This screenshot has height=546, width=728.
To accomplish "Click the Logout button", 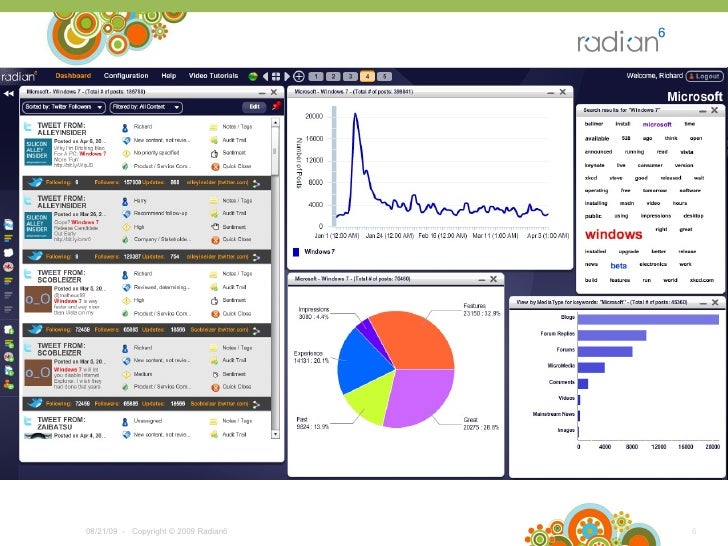I will coord(704,76).
